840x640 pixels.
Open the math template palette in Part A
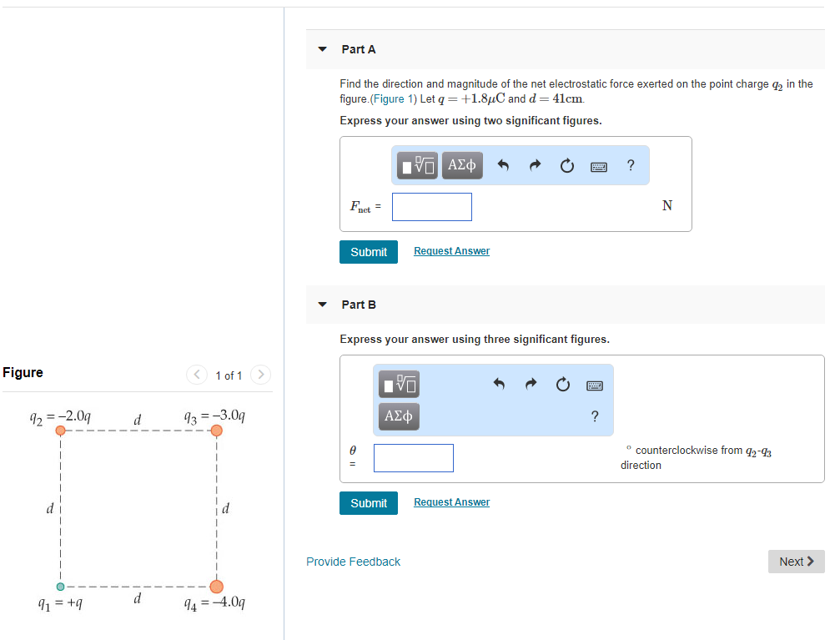pos(415,165)
